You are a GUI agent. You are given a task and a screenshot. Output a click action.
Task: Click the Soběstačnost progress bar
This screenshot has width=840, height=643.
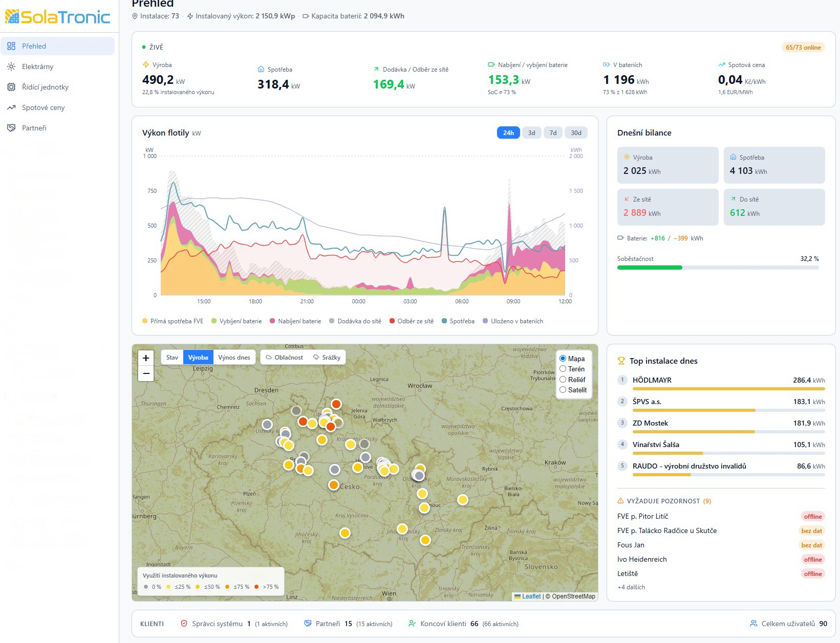coord(718,268)
